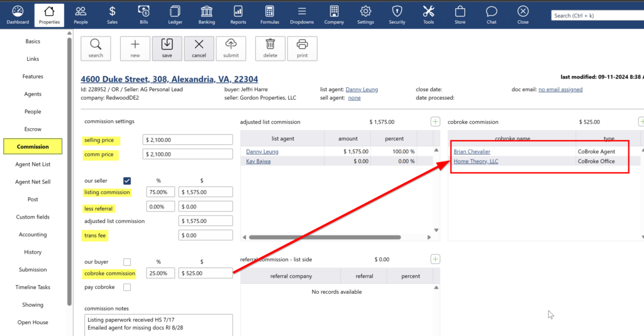Click list agent table scroll-down arrow
Viewport: 644px width, 336px height.
click(x=436, y=230)
